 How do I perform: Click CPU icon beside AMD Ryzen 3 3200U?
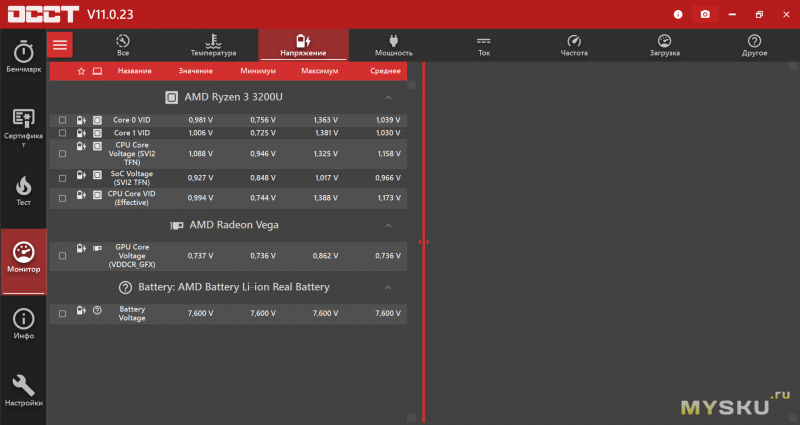171,97
